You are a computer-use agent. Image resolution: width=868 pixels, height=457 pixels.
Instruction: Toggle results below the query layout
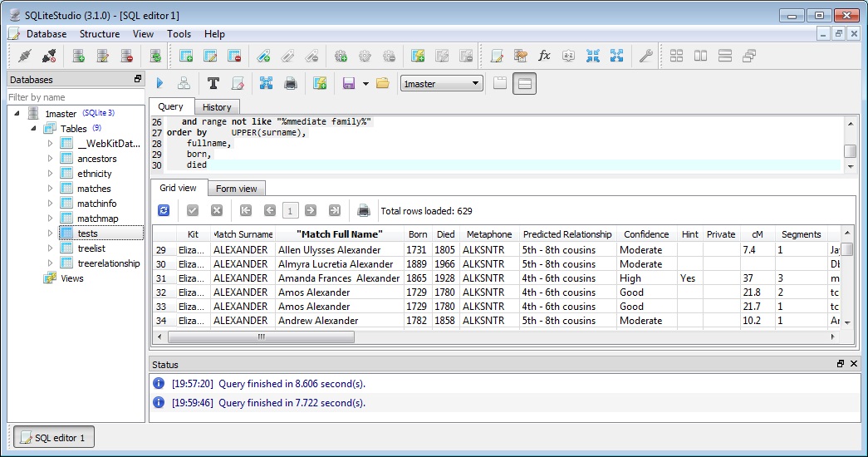(524, 84)
